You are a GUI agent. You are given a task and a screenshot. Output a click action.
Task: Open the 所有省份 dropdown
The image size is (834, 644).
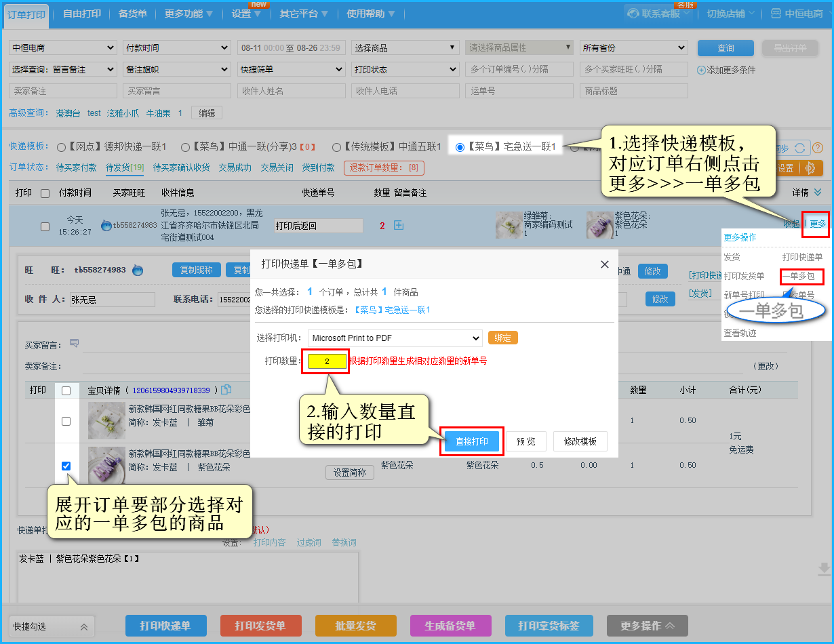(x=634, y=48)
